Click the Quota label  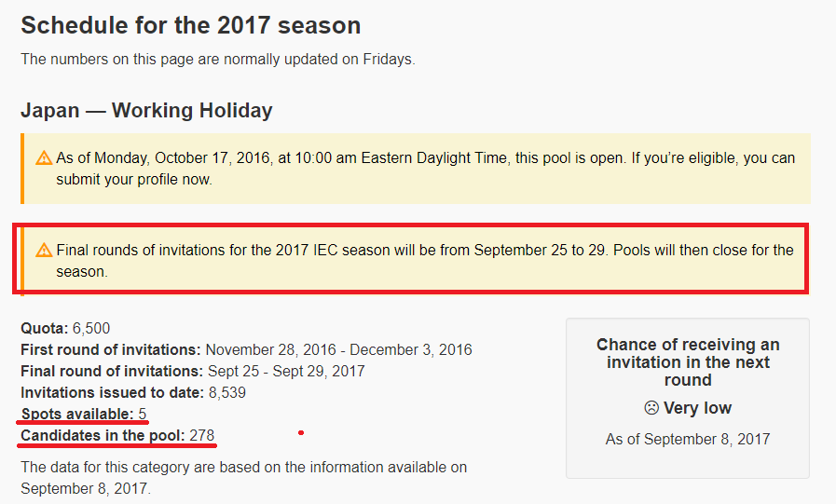click(x=44, y=328)
